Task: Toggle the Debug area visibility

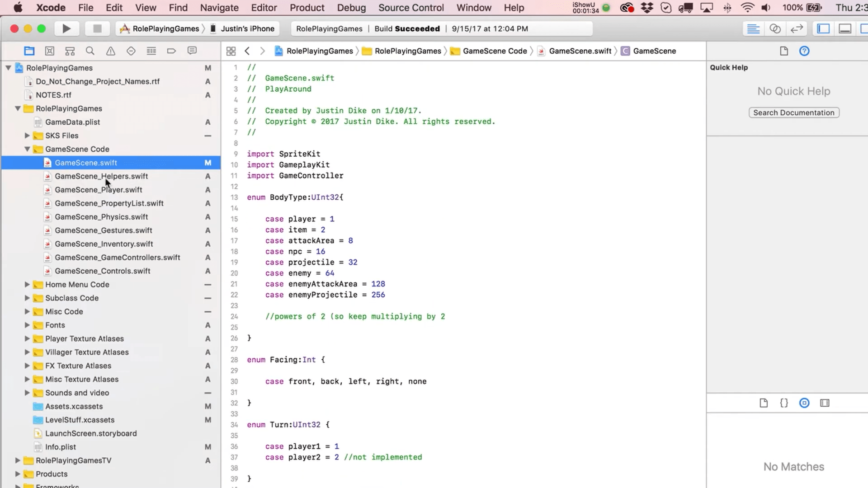Action: [x=844, y=28]
